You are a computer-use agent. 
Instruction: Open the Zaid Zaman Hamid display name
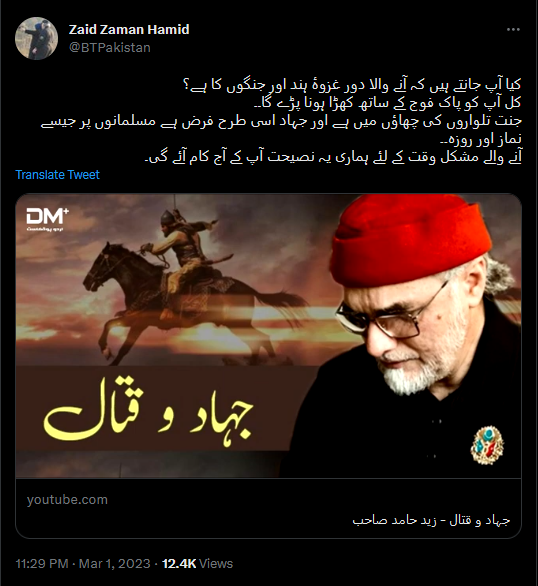pyautogui.click(x=129, y=30)
